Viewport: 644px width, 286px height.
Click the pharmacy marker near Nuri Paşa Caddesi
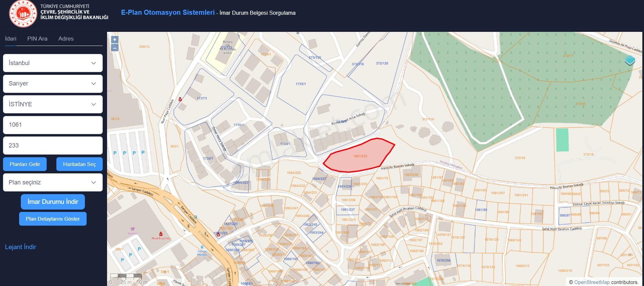coord(180,99)
